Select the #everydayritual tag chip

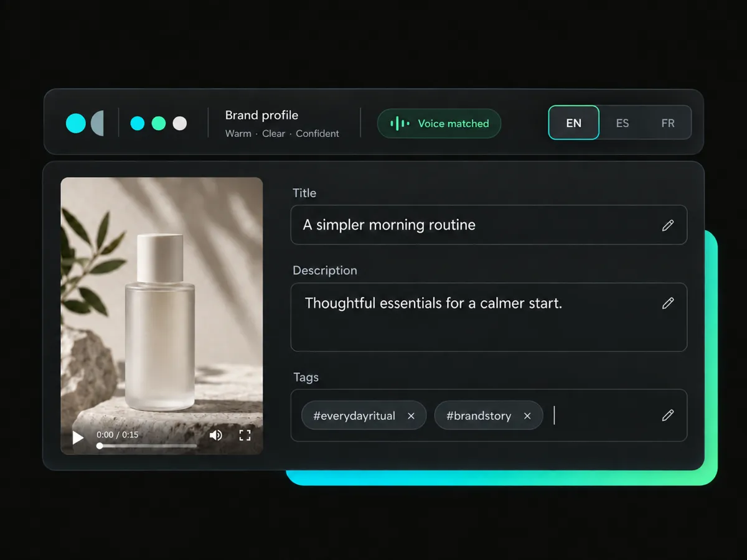pos(364,415)
